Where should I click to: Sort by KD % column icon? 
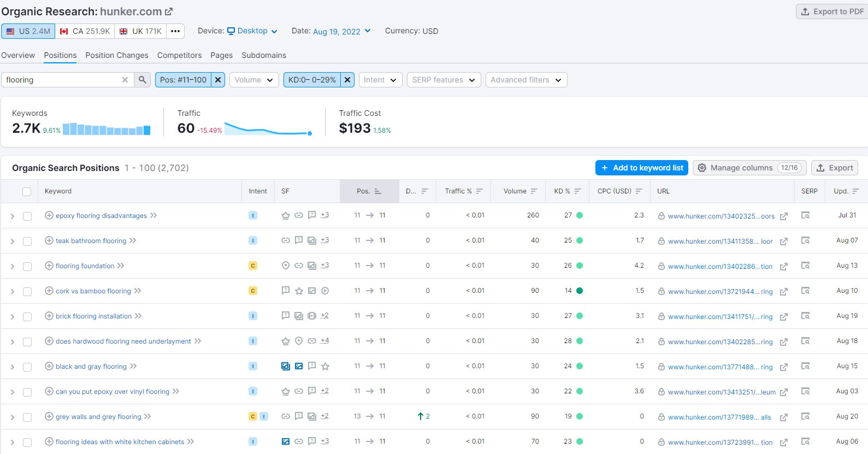[x=578, y=191]
